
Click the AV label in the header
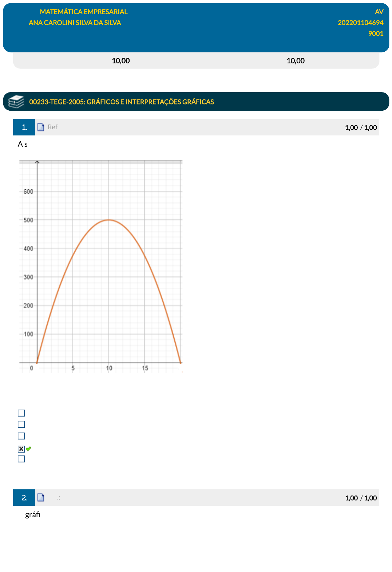click(379, 12)
